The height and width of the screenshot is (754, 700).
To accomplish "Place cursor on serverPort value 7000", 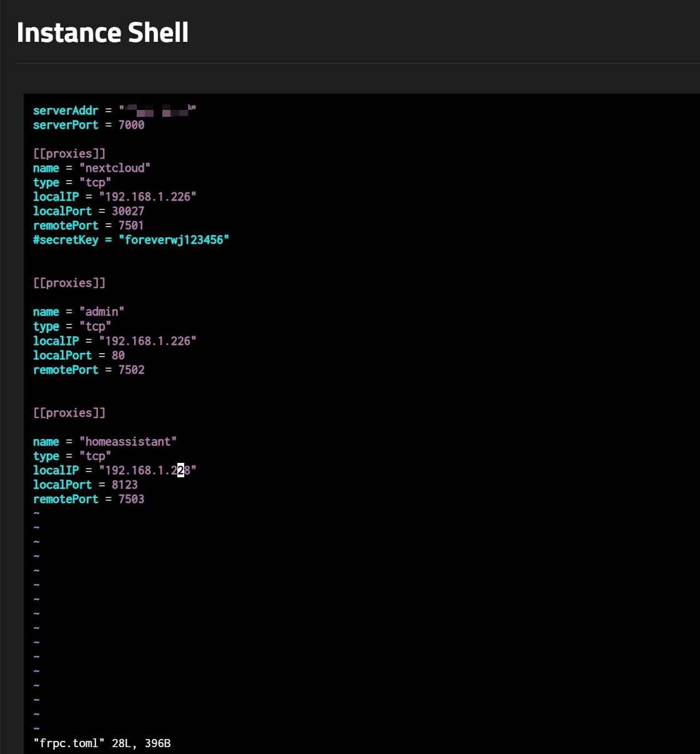I will click(131, 125).
